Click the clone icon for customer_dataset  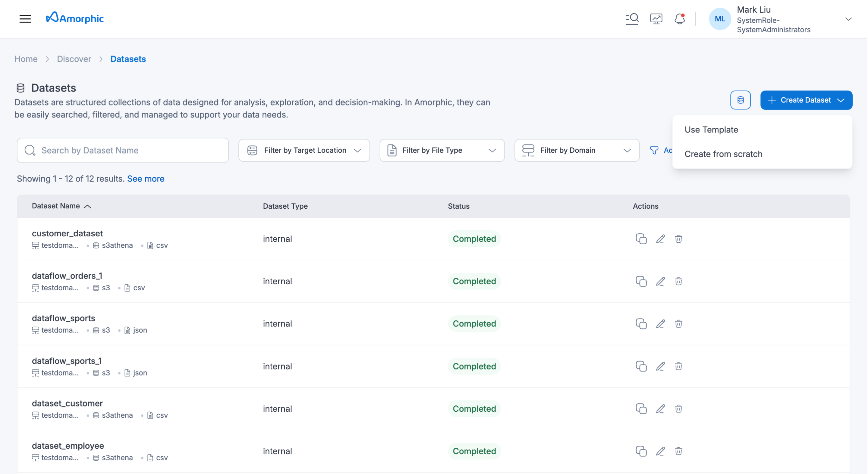[641, 239]
